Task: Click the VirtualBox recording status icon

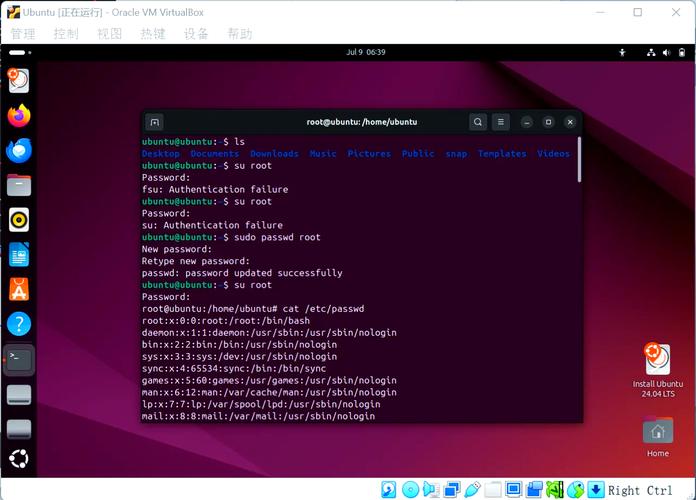Action: [534, 490]
